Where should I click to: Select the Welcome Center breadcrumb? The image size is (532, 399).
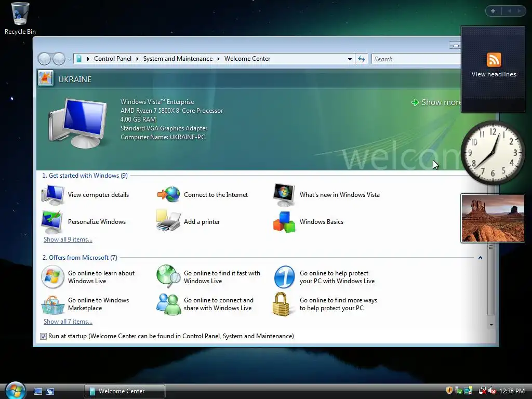pyautogui.click(x=247, y=59)
